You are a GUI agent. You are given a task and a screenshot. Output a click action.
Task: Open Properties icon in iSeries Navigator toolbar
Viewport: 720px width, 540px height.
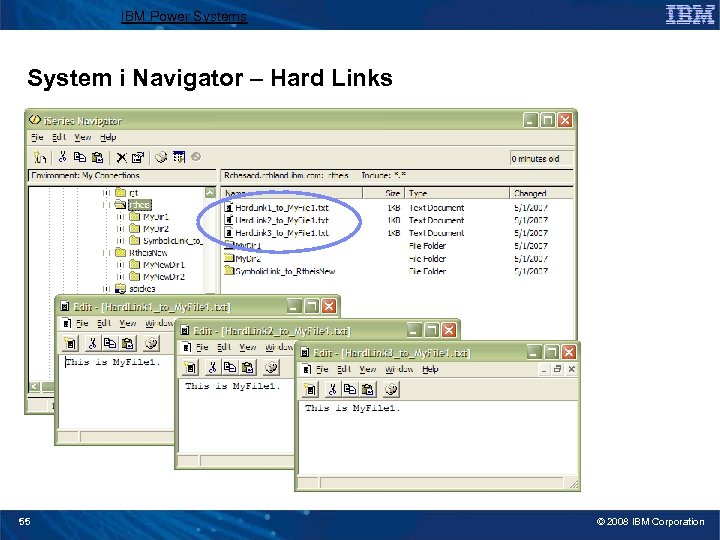137,158
